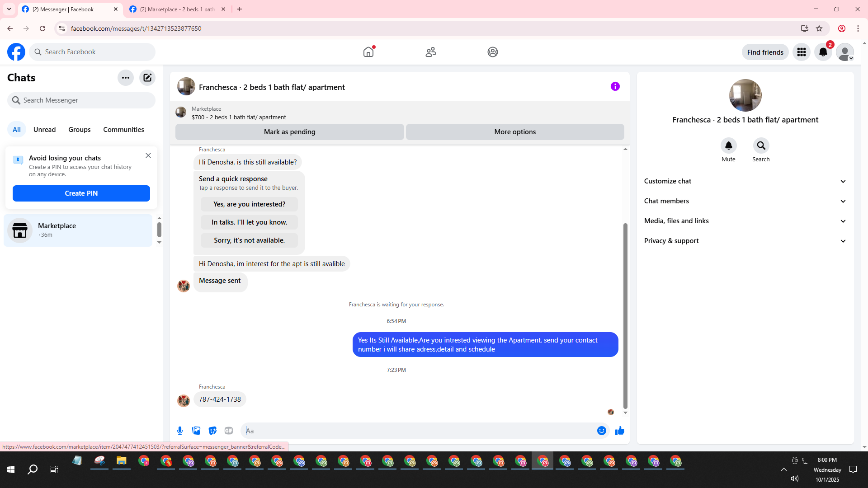The image size is (868, 488).
Task: Reload the page in the browser
Action: [42, 28]
